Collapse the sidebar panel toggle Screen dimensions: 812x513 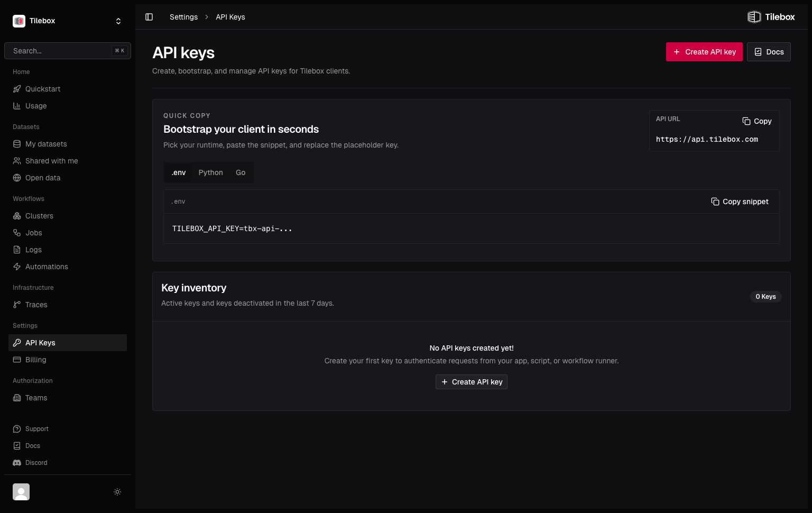149,17
